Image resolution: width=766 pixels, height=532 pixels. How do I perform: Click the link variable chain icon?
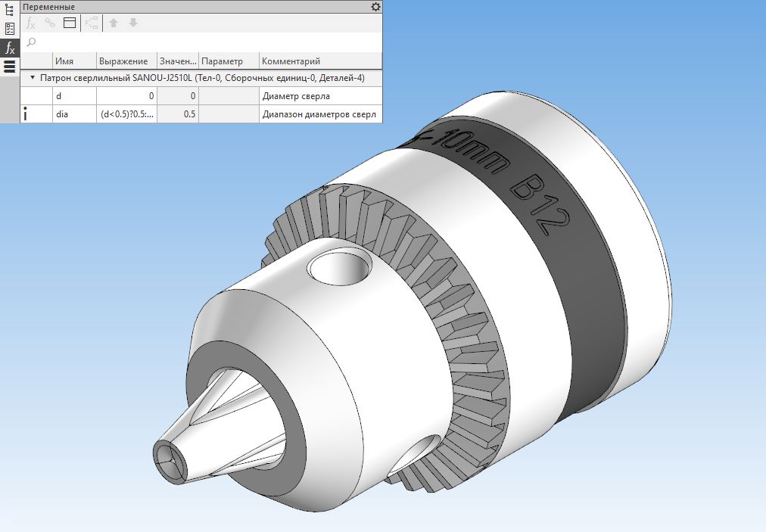[50, 23]
